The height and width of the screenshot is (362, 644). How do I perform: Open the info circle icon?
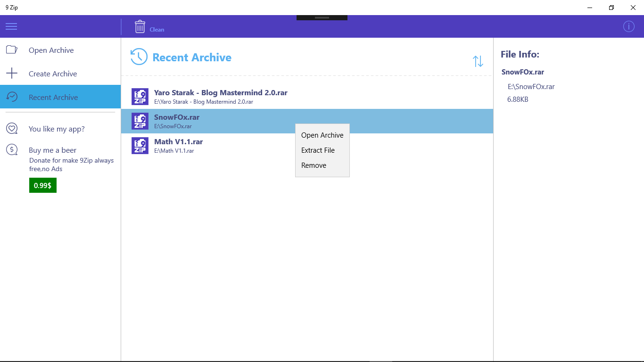pos(629,26)
